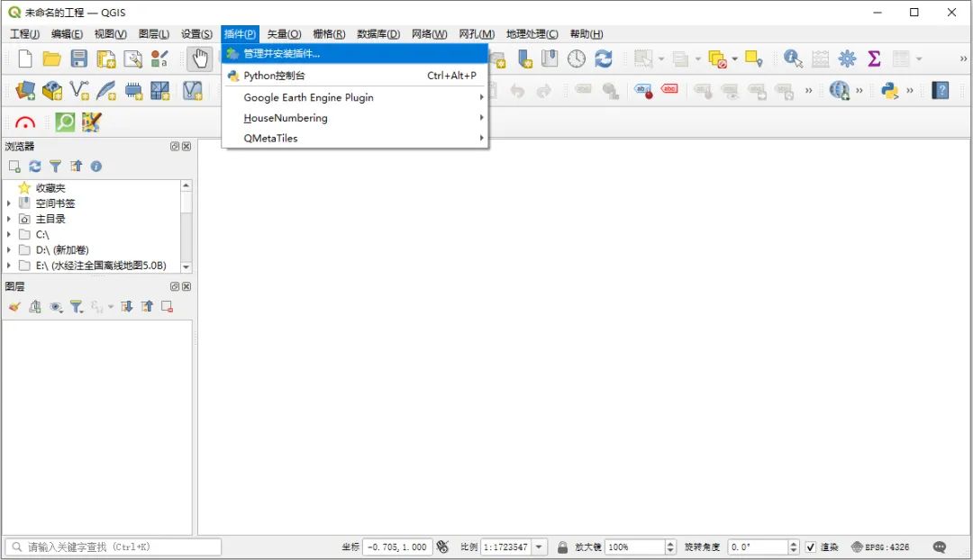Image resolution: width=973 pixels, height=560 pixels.
Task: Toggle the scale lock icon
Action: click(x=562, y=547)
